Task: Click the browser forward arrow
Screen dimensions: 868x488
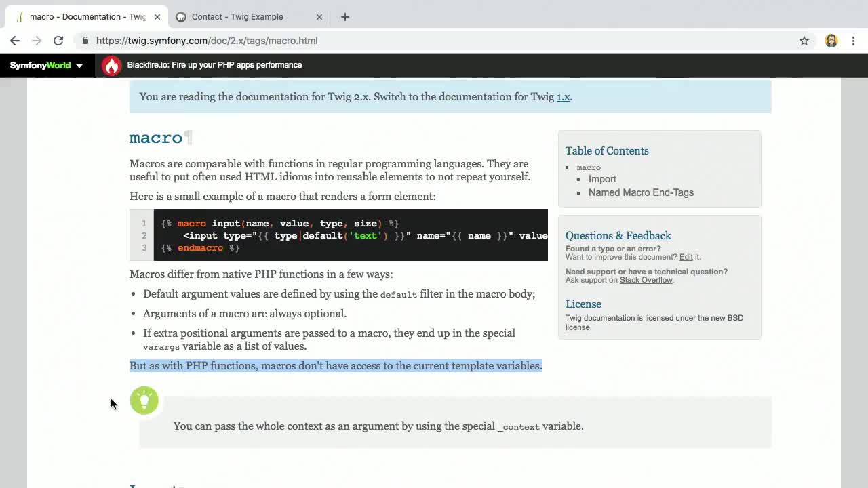Action: 37,41
